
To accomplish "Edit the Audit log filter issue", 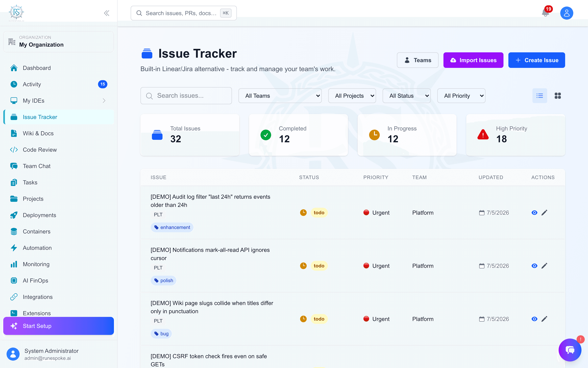I will click(x=544, y=212).
